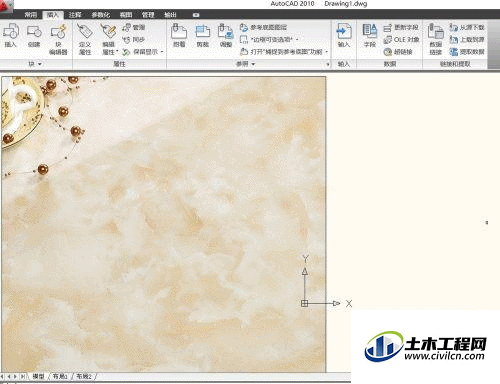Switch to the 模型 (Model) layout tab
The height and width of the screenshot is (384, 500).
[38, 376]
